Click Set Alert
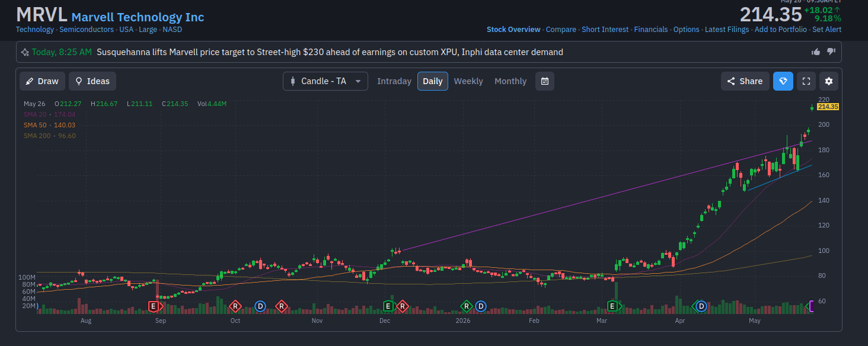 pyautogui.click(x=826, y=30)
